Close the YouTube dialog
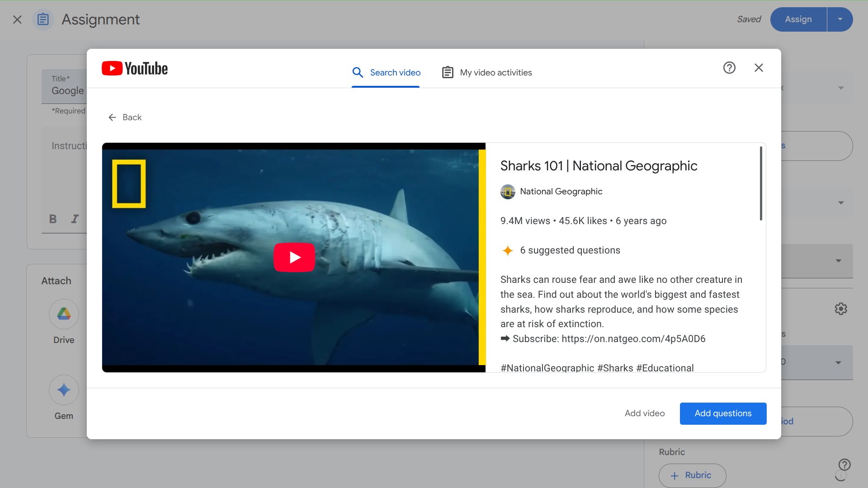Image resolution: width=868 pixels, height=488 pixels. pyautogui.click(x=759, y=68)
